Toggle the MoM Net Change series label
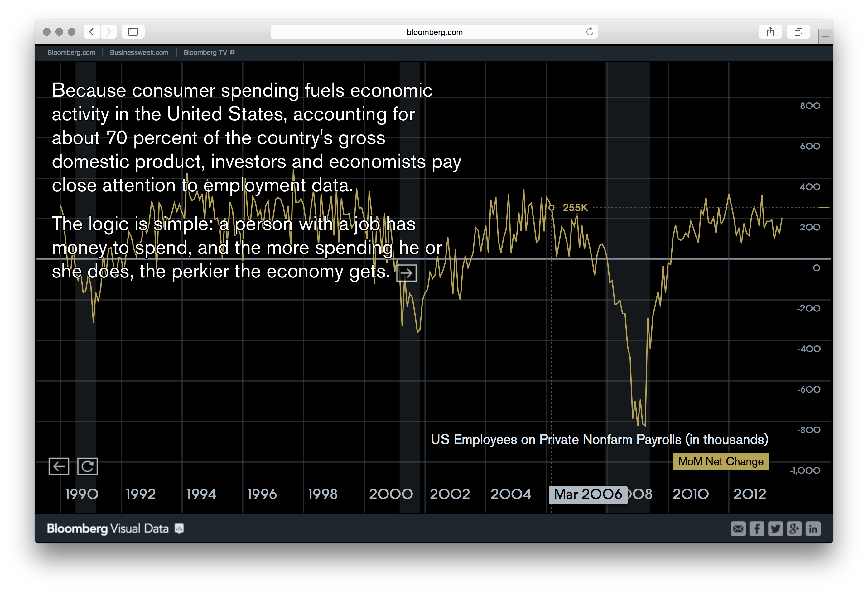Viewport: 868px width, 593px height. pos(721,461)
